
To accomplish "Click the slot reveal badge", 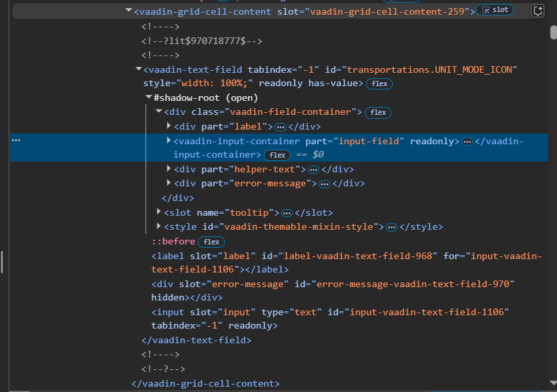I will tap(495, 11).
